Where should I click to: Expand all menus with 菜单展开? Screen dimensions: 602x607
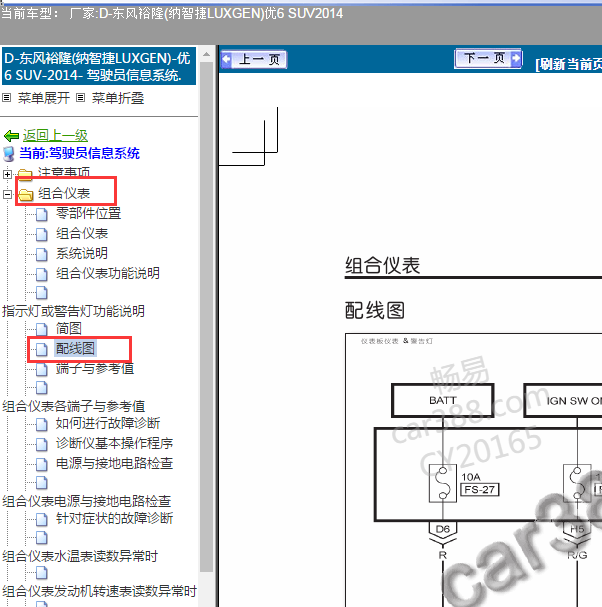pyautogui.click(x=43, y=98)
